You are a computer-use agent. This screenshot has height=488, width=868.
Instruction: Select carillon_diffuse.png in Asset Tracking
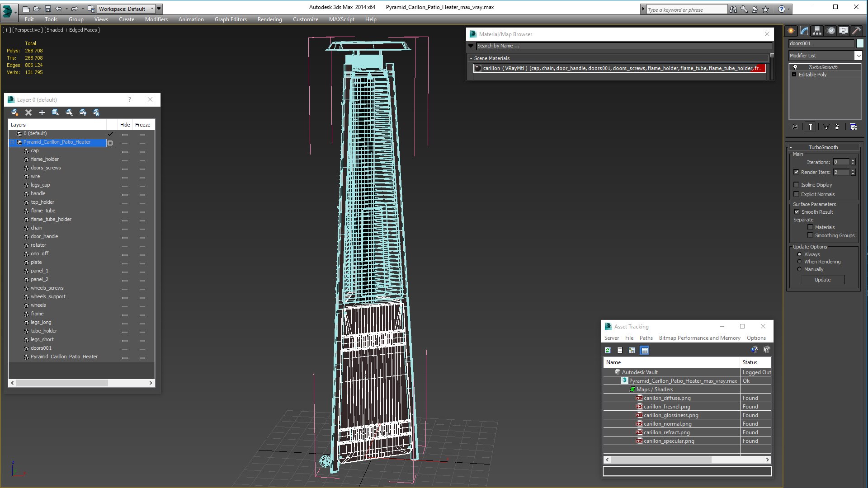(x=667, y=398)
